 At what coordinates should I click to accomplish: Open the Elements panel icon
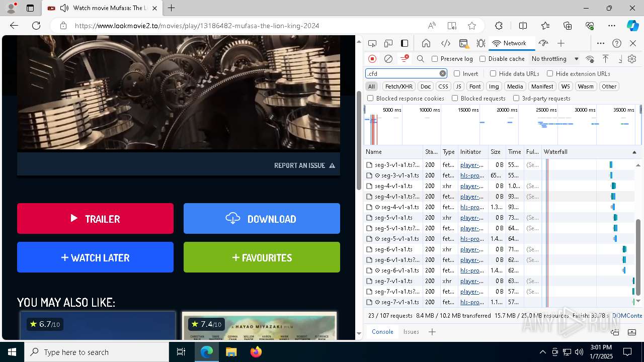pyautogui.click(x=445, y=43)
